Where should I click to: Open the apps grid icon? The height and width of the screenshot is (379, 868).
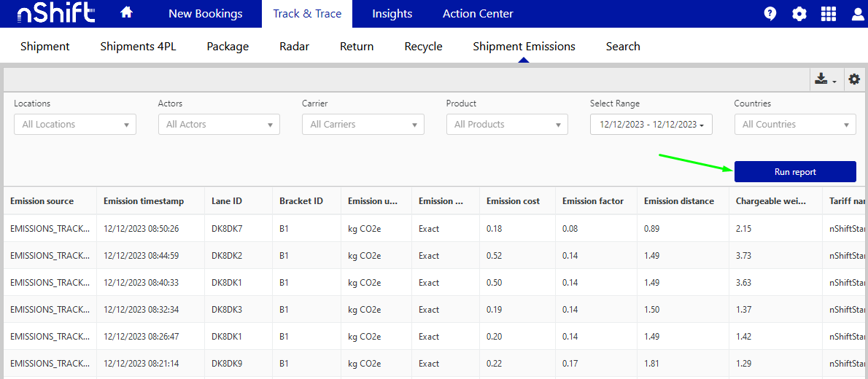coord(829,14)
